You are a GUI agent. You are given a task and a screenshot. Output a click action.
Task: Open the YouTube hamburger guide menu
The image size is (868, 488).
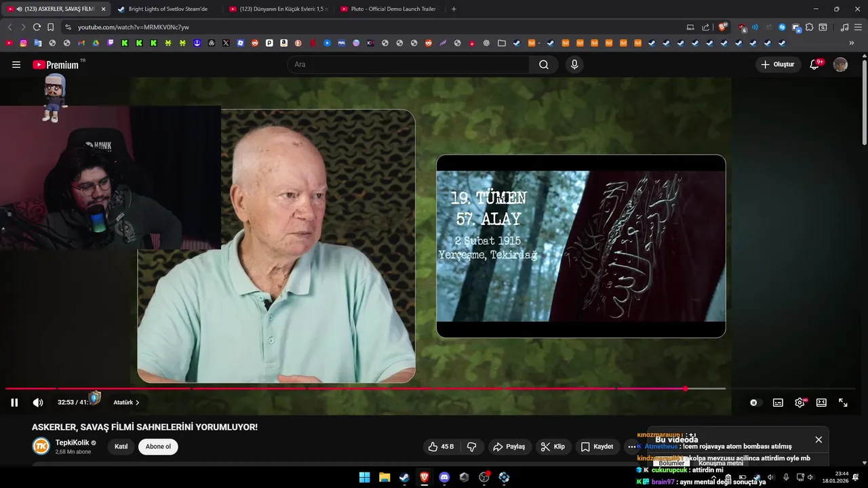tap(16, 64)
